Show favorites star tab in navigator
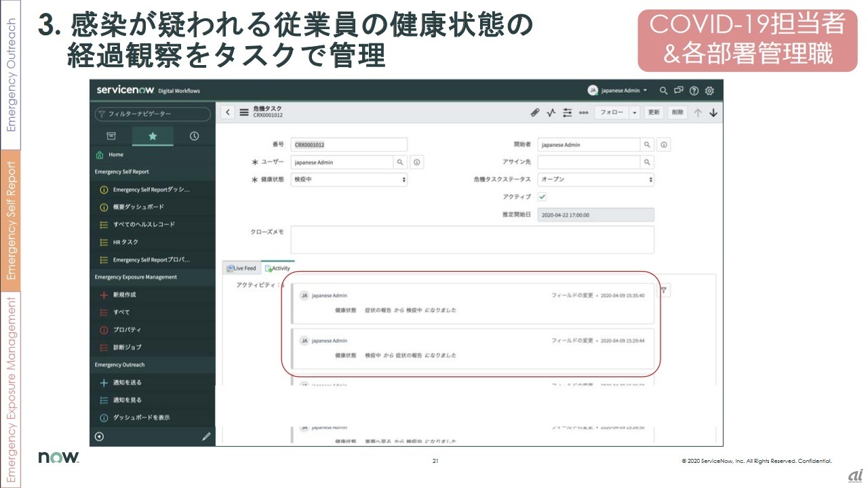This screenshot has height=488, width=868. [153, 136]
